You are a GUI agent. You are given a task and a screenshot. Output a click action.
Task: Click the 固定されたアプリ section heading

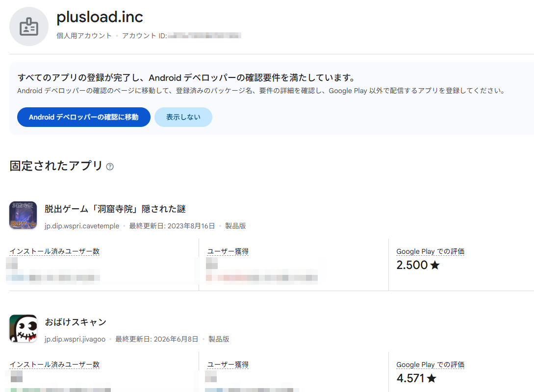pos(56,166)
